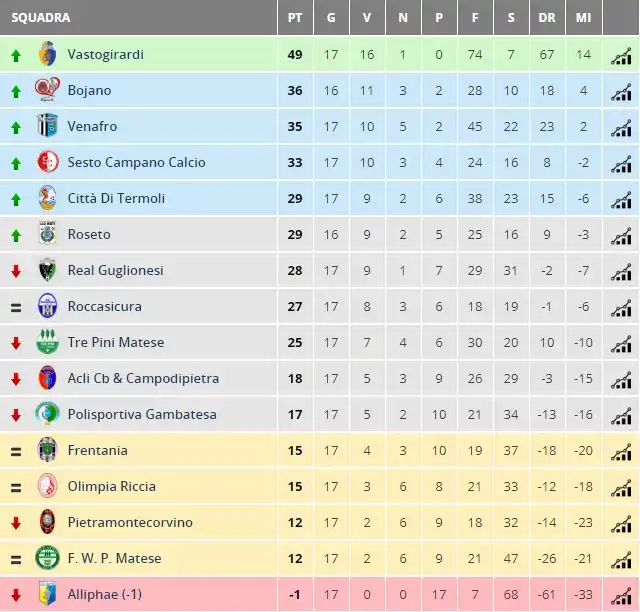This screenshot has width=640, height=612.
Task: Sort table by DR column header
Action: coord(547,18)
